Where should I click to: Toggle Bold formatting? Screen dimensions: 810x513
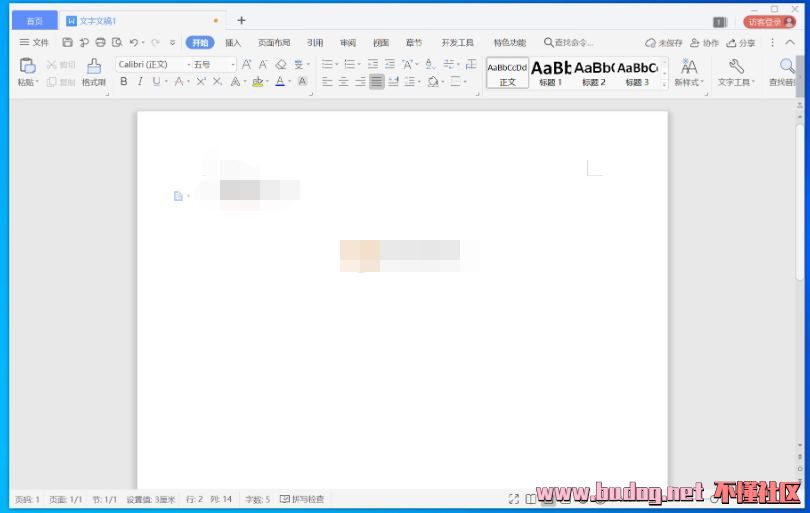[124, 82]
